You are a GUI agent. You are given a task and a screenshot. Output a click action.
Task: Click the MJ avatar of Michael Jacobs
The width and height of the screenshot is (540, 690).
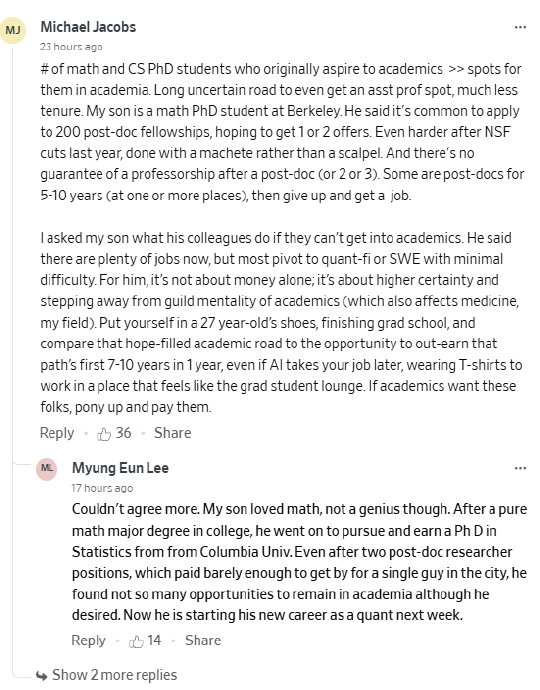click(x=13, y=30)
